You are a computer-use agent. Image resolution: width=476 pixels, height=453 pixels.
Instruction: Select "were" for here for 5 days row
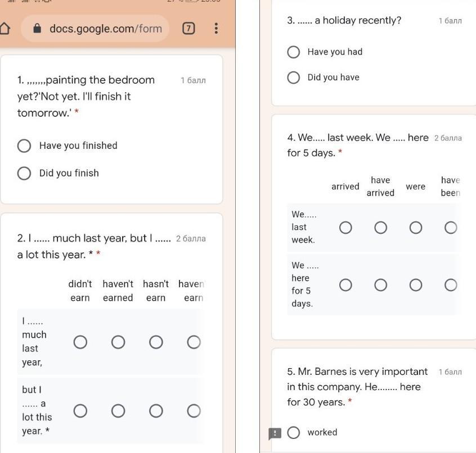click(x=416, y=285)
